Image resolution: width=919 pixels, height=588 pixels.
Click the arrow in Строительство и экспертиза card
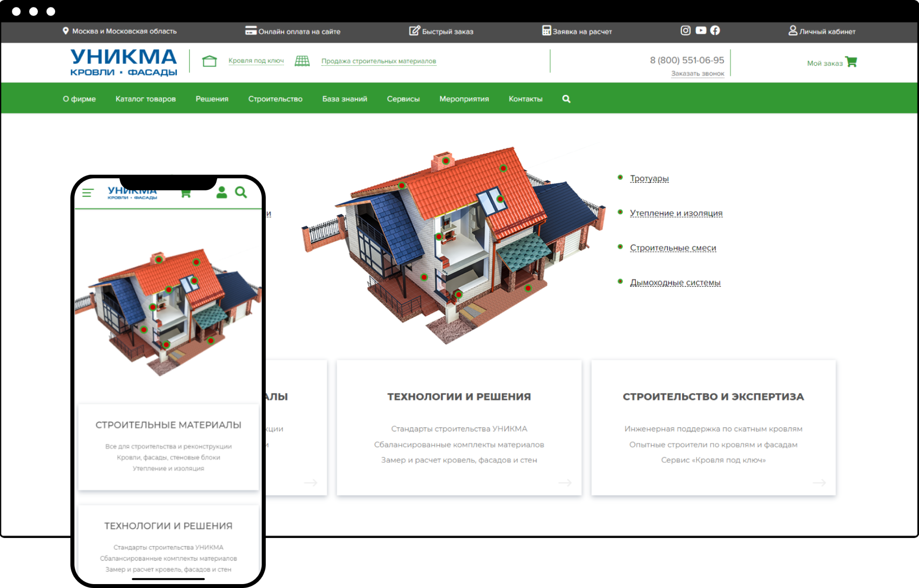click(x=819, y=483)
